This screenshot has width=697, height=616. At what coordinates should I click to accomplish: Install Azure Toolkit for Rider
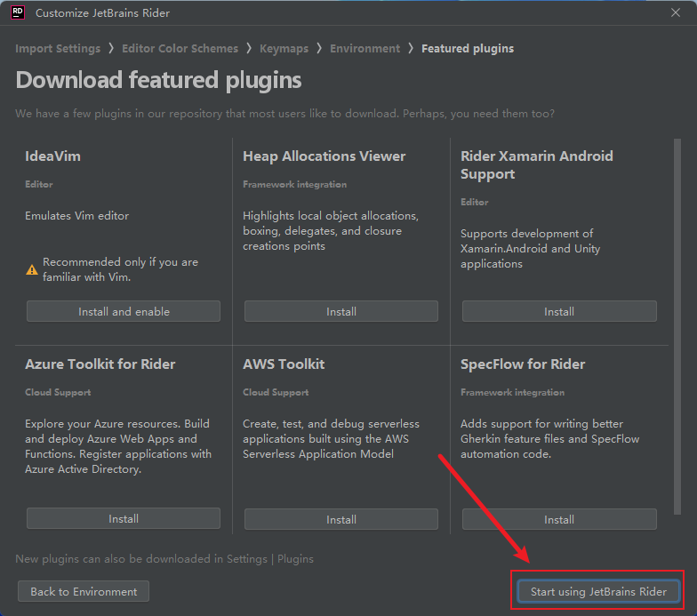point(124,519)
